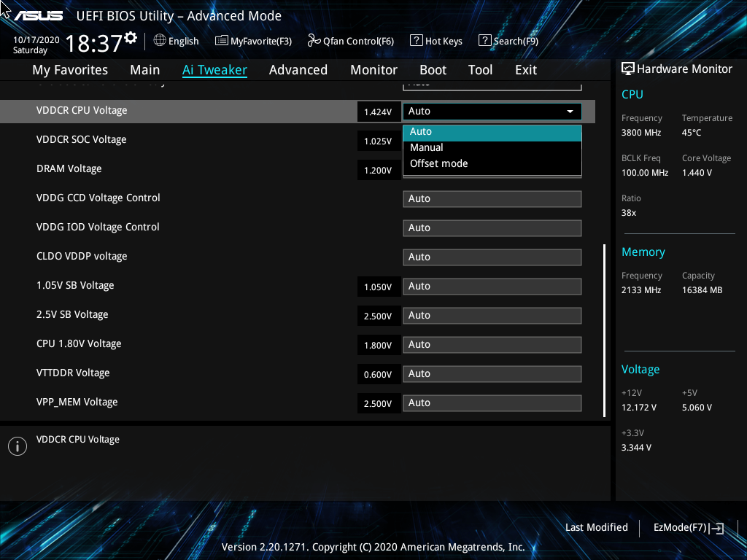Choose Auto in the voltage dropdown list
747x560 pixels.
point(492,132)
